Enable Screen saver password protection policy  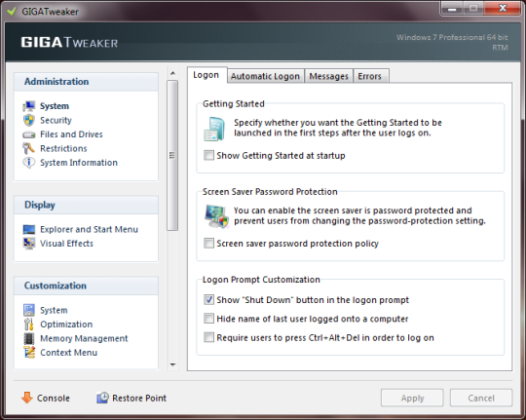tap(208, 243)
